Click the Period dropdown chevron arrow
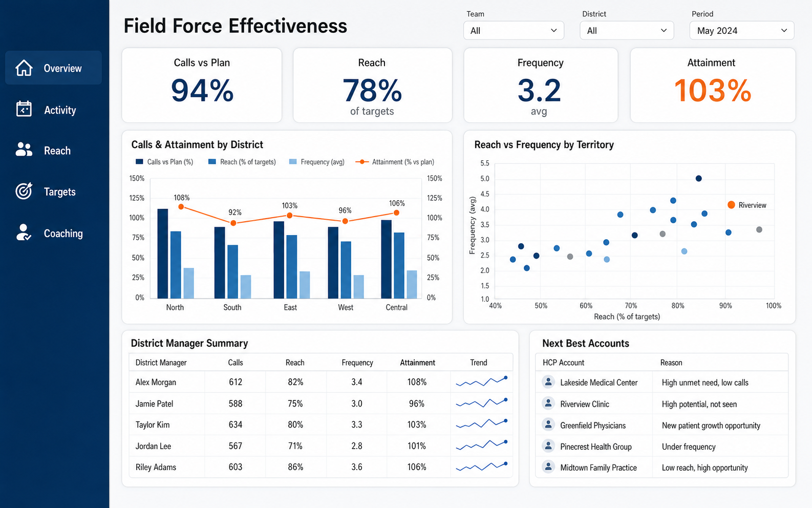 coord(784,30)
